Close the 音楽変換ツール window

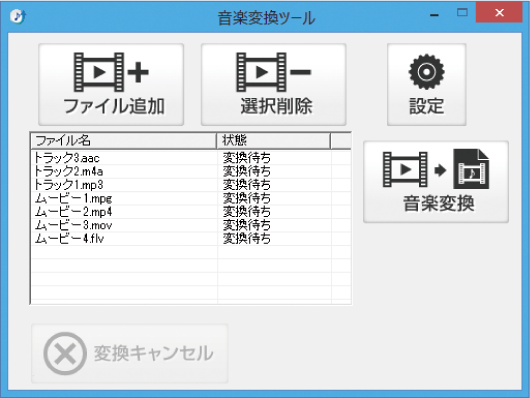click(x=499, y=13)
